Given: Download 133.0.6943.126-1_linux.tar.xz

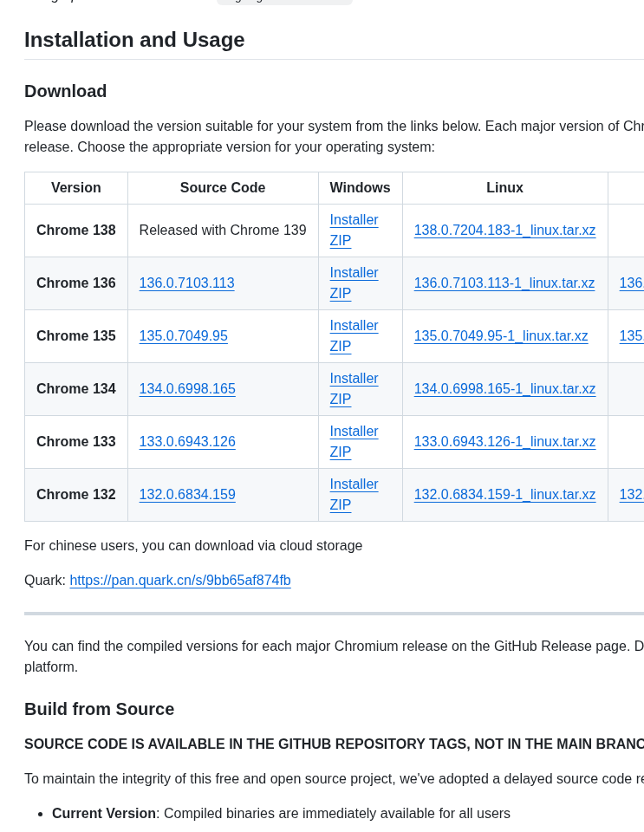Looking at the screenshot, I should coord(504,441).
